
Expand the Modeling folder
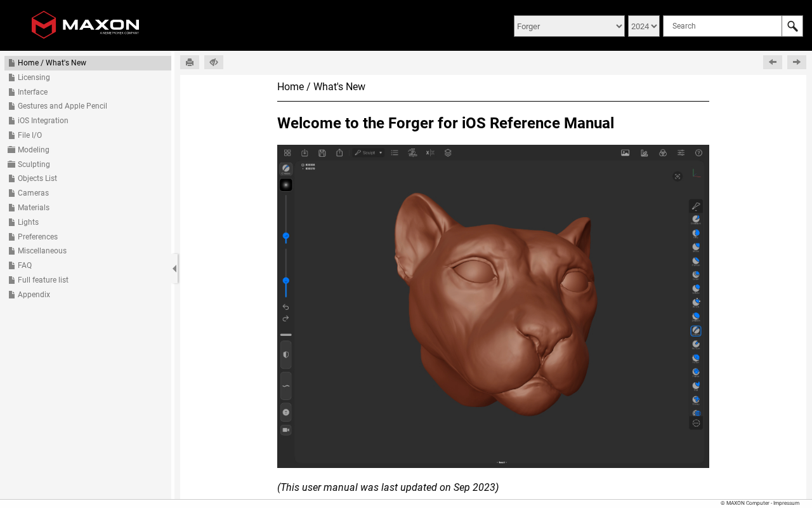pyautogui.click(x=33, y=150)
